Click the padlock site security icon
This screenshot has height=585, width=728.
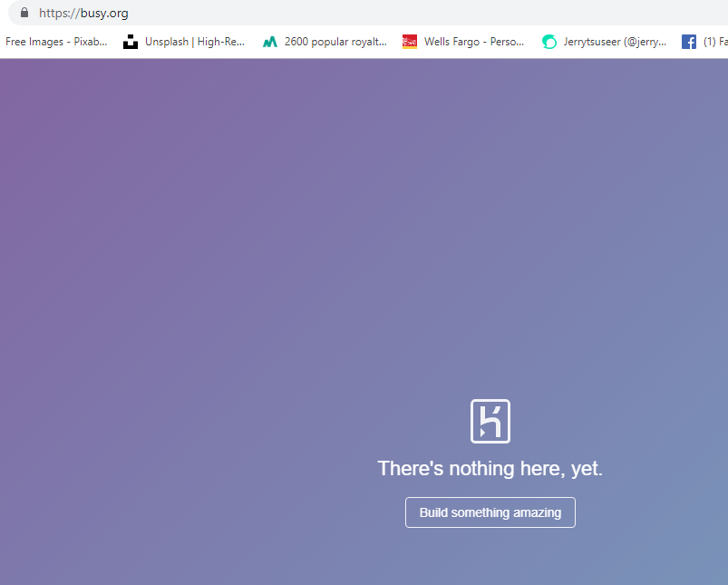24,13
